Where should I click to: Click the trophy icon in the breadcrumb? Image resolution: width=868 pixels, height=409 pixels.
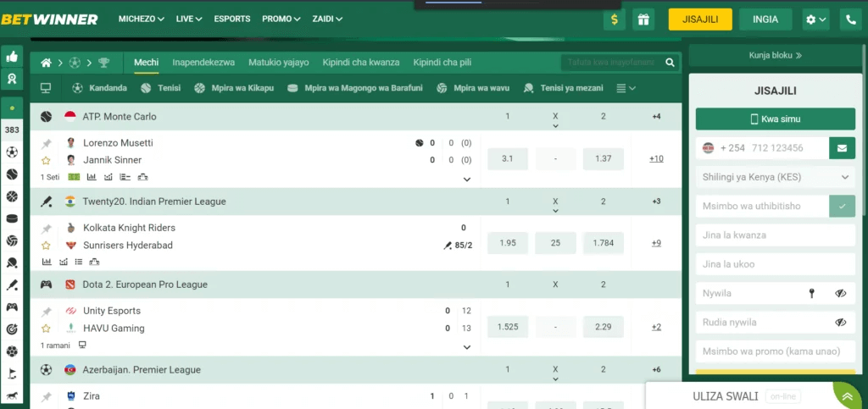click(103, 63)
